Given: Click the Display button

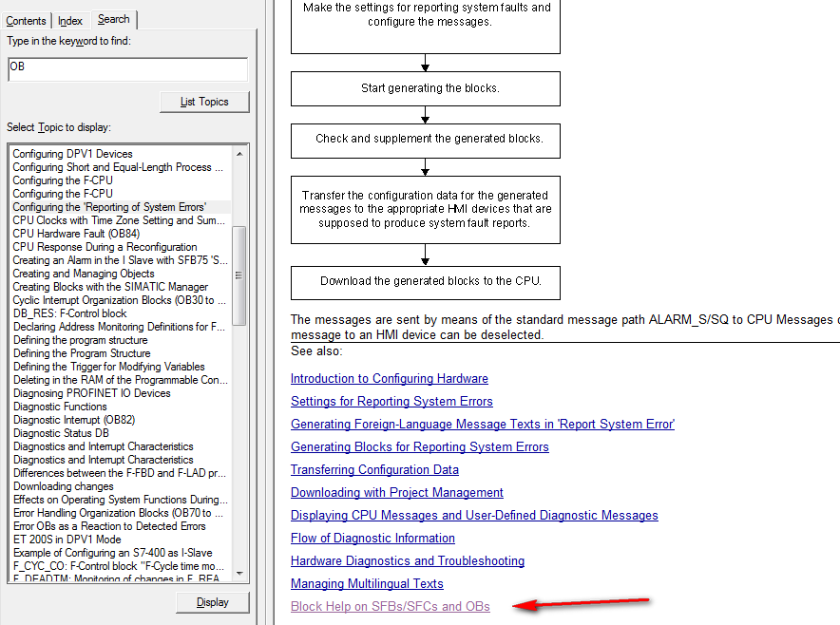Looking at the screenshot, I should pyautogui.click(x=213, y=602).
